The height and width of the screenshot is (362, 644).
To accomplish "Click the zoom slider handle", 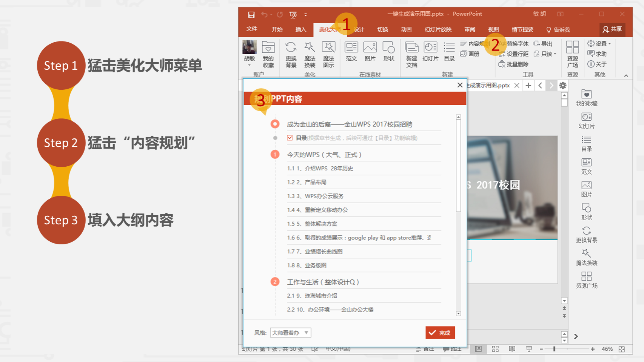I will click(x=554, y=349).
